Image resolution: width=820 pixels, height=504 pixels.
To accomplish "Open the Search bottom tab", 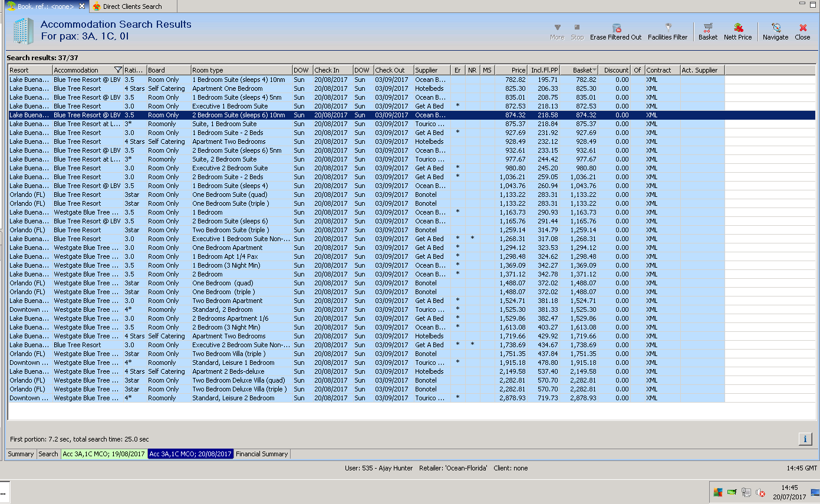I will (48, 454).
